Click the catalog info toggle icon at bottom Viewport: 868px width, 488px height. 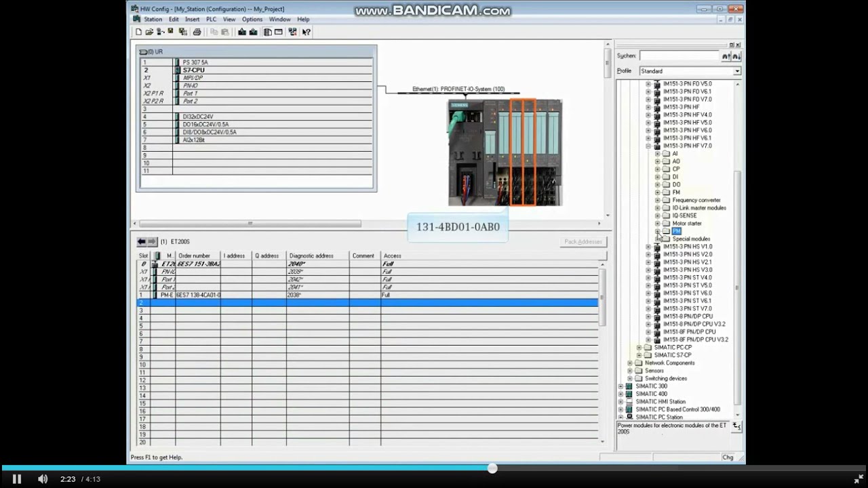coord(736,426)
